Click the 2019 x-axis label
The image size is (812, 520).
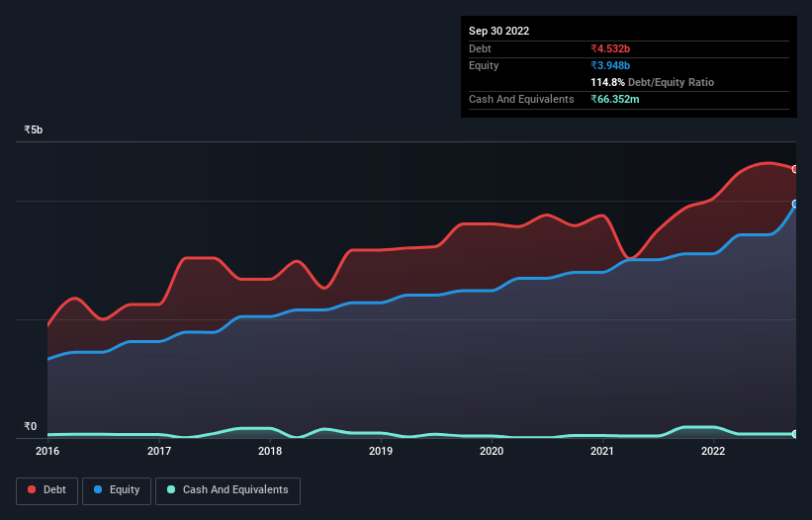pos(381,451)
